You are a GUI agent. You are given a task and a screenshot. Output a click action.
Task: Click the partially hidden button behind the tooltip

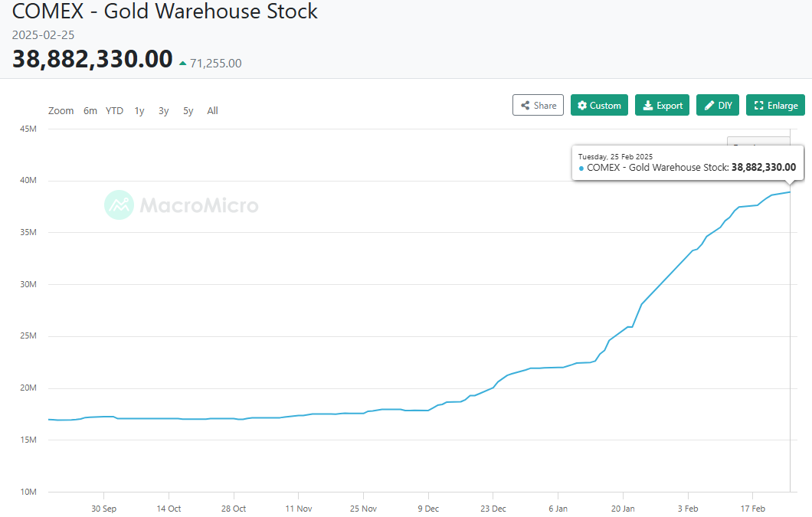tap(757, 141)
